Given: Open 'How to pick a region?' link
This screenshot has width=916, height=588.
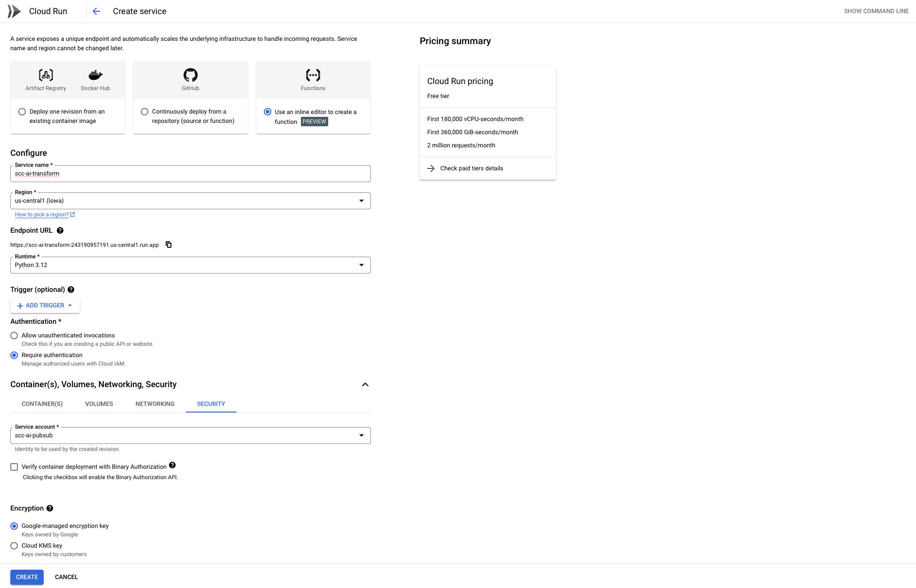Looking at the screenshot, I should (42, 214).
